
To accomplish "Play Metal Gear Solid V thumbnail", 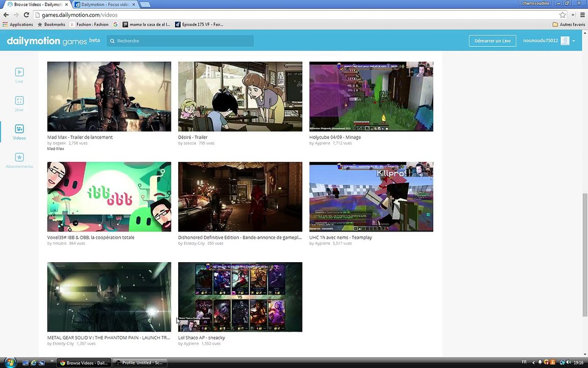I will [x=109, y=297].
